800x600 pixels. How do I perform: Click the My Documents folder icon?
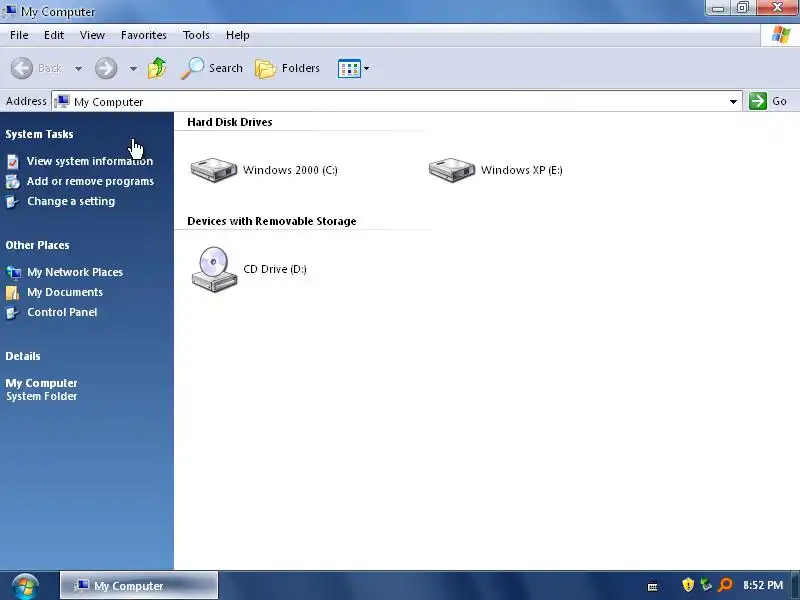(x=13, y=292)
